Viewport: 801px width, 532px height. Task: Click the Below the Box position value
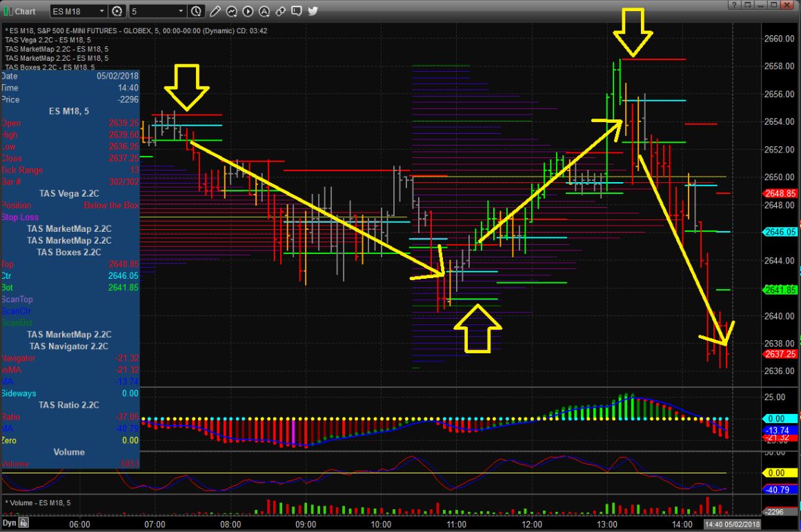click(111, 205)
